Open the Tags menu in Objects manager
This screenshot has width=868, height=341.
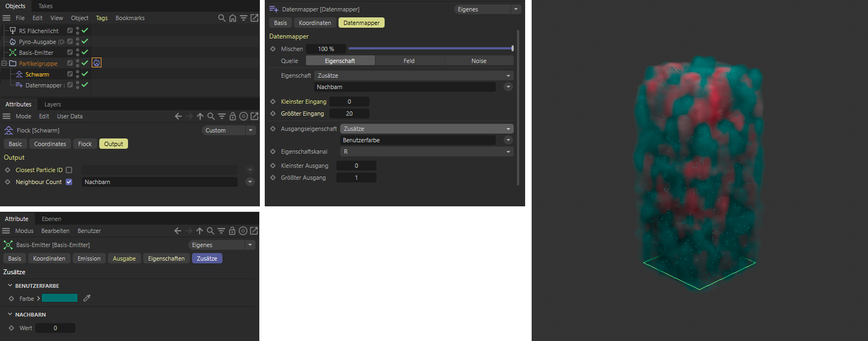(x=102, y=18)
